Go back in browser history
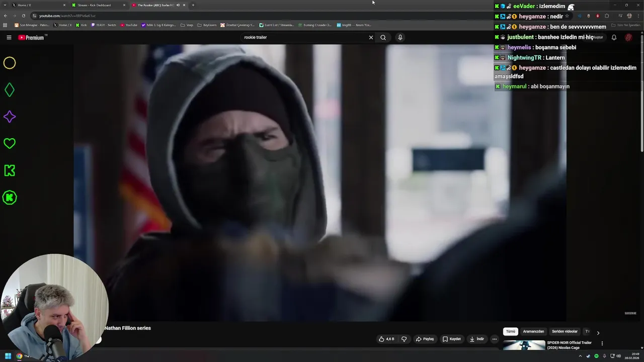The image size is (644, 362). click(6, 16)
